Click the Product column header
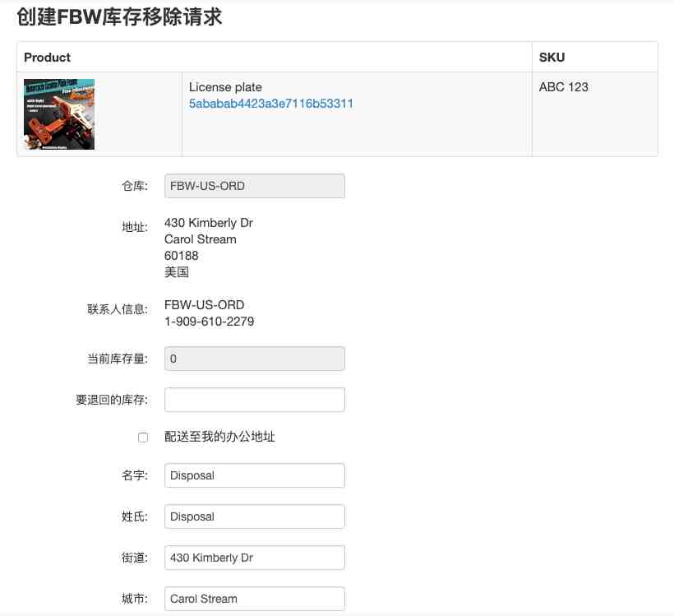The image size is (674, 616). click(48, 58)
